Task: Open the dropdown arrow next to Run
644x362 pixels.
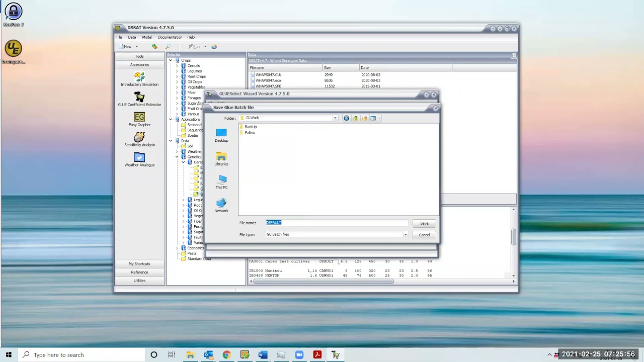Action: click(205, 47)
